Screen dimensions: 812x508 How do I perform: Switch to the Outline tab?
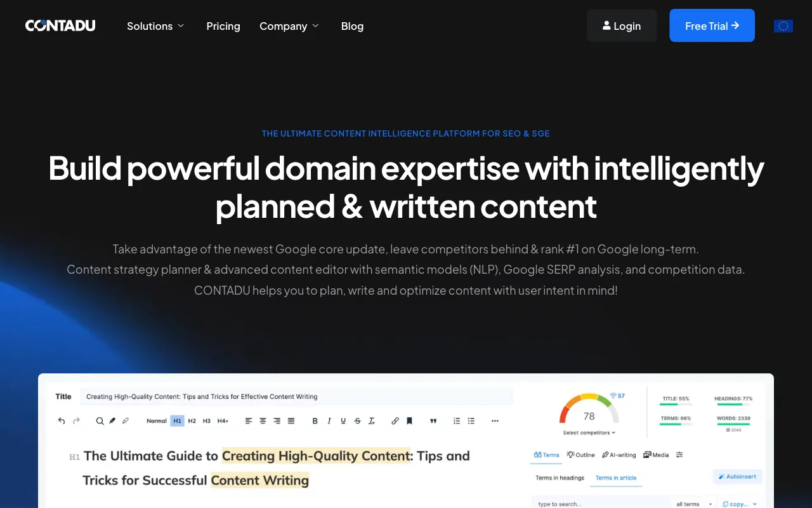[580, 455]
